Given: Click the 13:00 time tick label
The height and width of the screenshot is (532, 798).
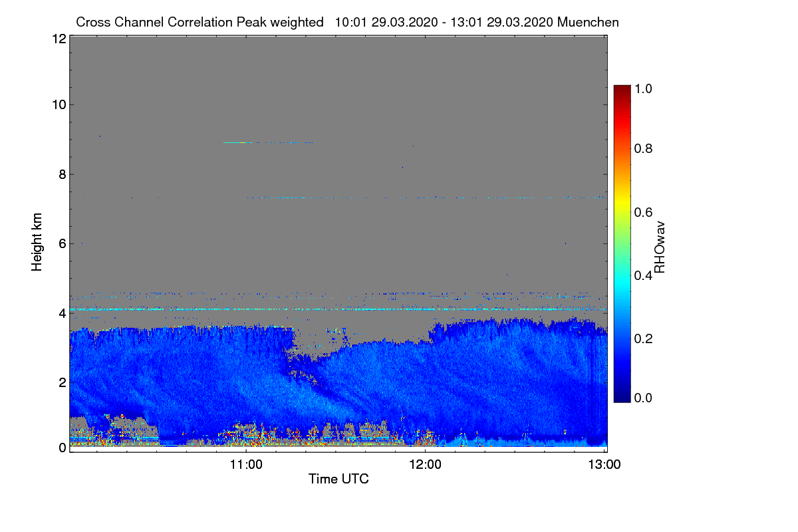Looking at the screenshot, I should pyautogui.click(x=604, y=464).
